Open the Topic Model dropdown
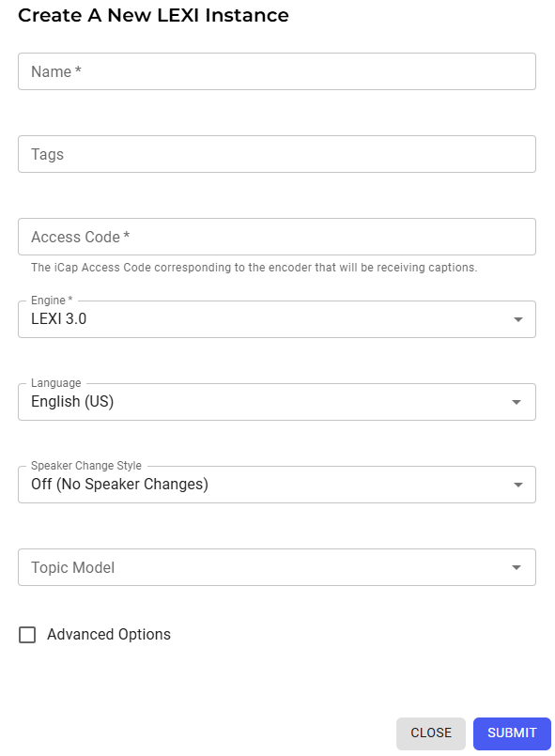The height and width of the screenshot is (756, 555). tap(277, 567)
